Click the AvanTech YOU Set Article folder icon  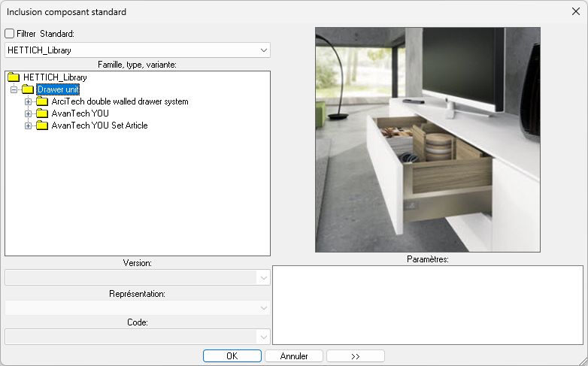pos(42,126)
